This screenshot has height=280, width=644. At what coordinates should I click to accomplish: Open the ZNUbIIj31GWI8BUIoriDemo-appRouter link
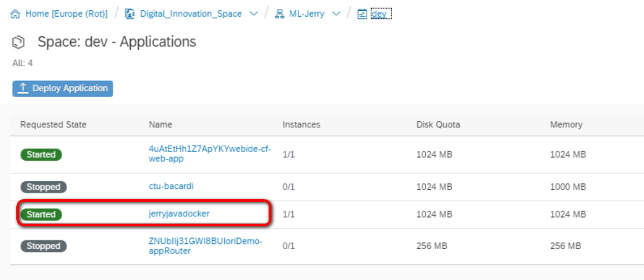(x=205, y=246)
